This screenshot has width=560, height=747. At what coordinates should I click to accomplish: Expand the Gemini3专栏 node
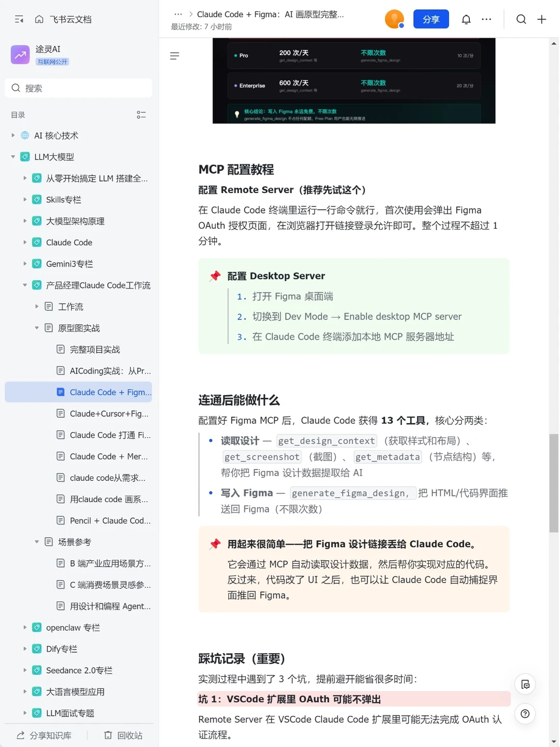tap(25, 264)
